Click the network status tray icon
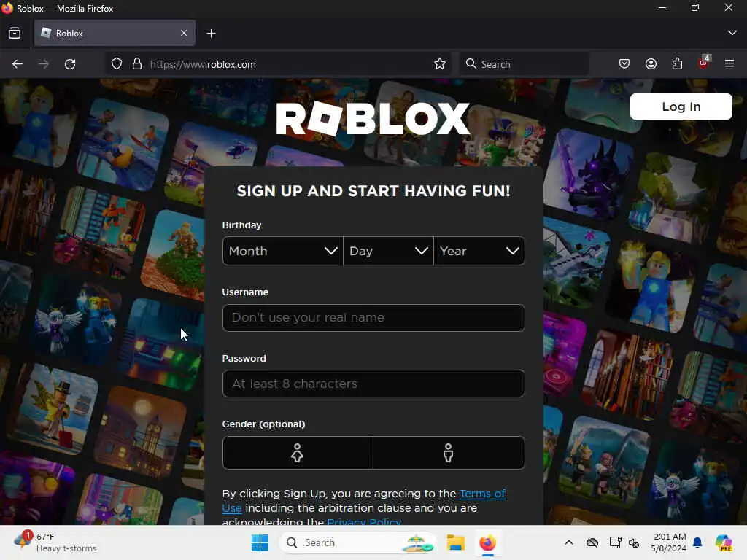The width and height of the screenshot is (747, 560). coord(634,542)
